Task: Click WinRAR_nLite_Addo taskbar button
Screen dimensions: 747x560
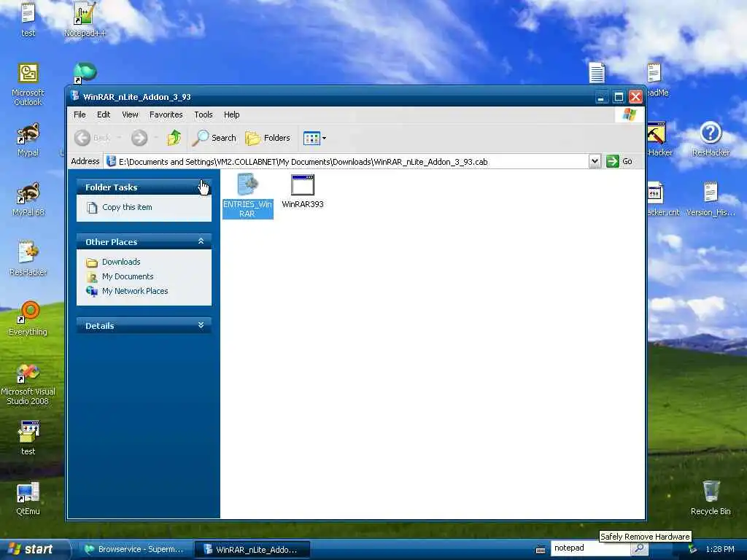Action: (x=252, y=550)
